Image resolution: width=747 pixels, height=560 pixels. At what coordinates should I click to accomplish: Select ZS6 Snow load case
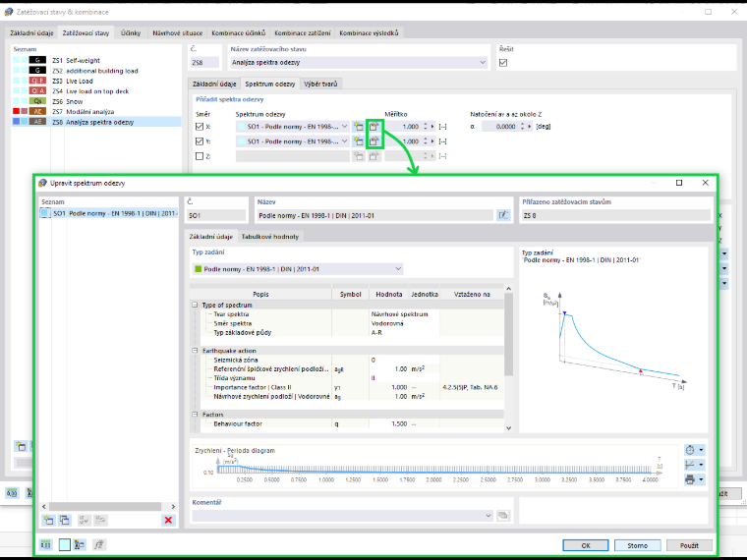coord(96,101)
